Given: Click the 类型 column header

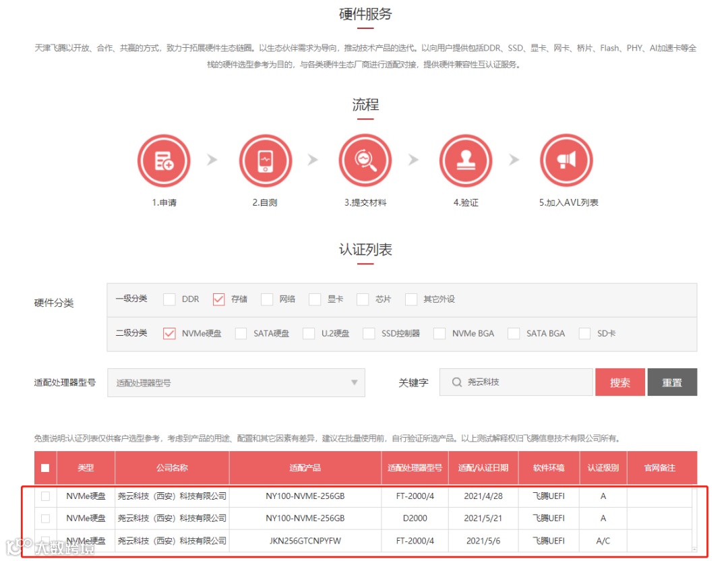Looking at the screenshot, I should (x=86, y=468).
